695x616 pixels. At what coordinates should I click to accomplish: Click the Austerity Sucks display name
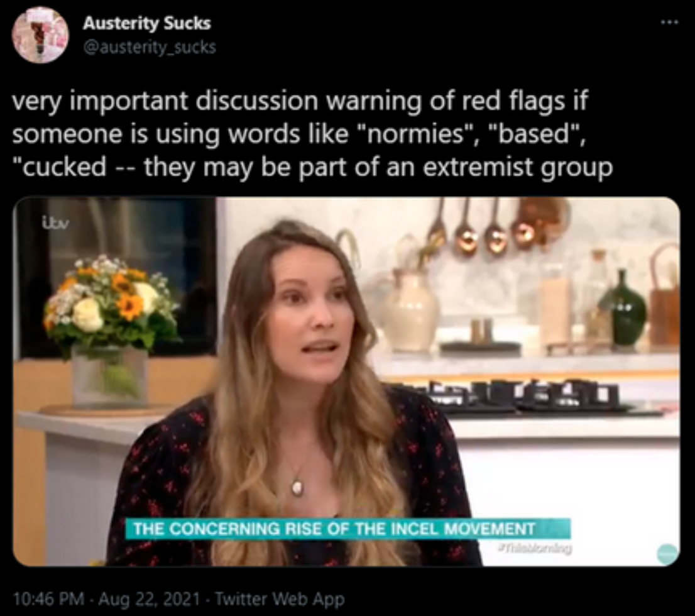(x=146, y=23)
